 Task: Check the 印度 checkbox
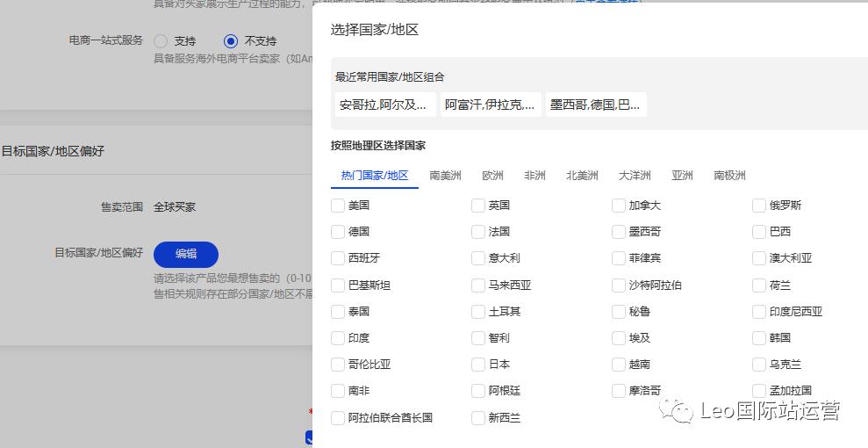coord(338,338)
